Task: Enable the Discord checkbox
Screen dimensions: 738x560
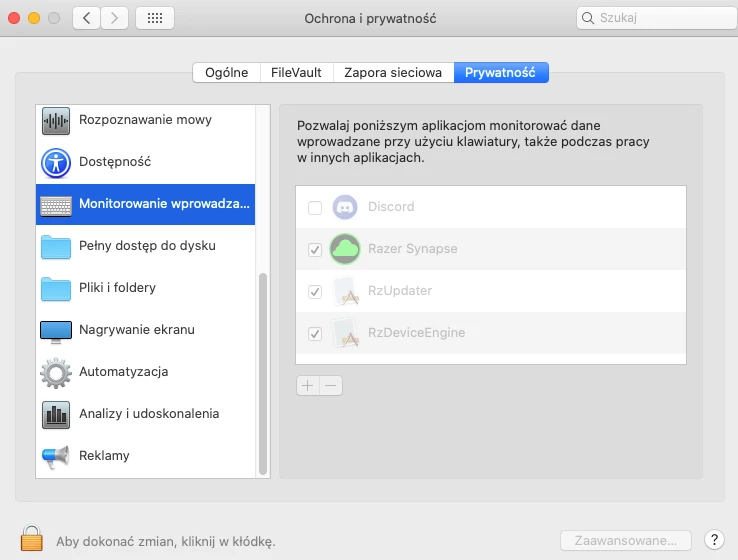Action: pos(315,208)
